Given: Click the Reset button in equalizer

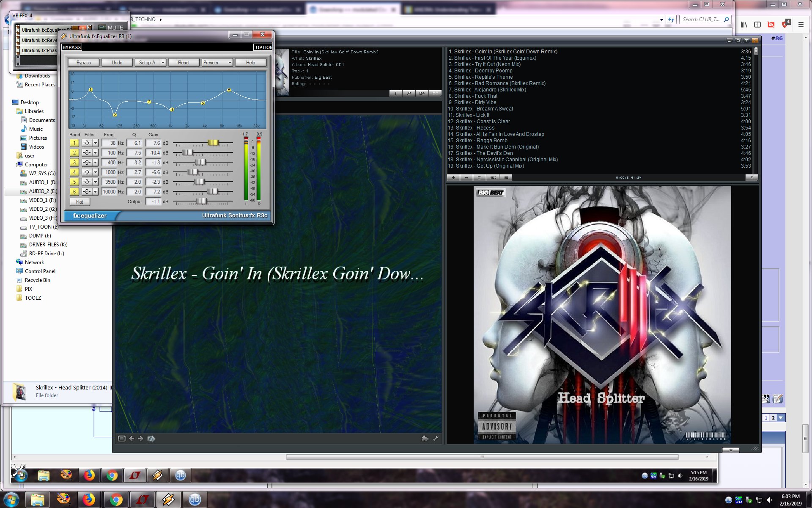Looking at the screenshot, I should pos(184,63).
